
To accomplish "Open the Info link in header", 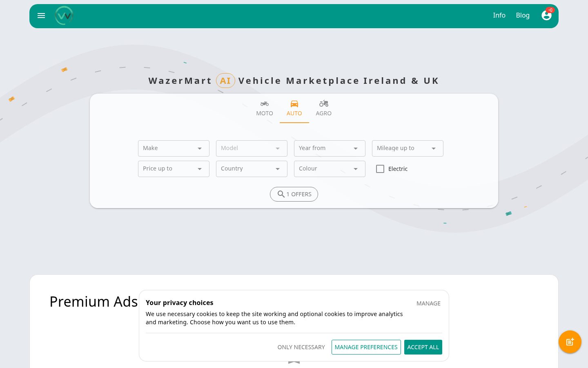I will click(499, 15).
